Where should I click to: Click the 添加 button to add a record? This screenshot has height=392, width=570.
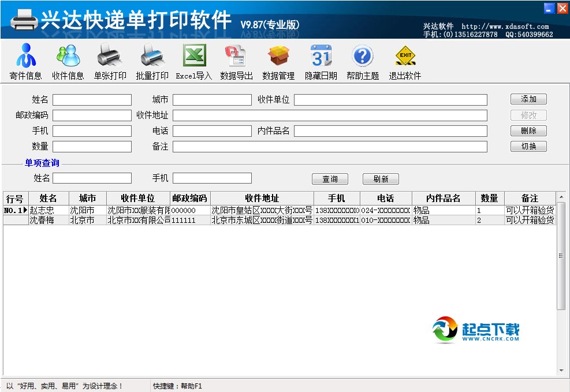coord(528,99)
